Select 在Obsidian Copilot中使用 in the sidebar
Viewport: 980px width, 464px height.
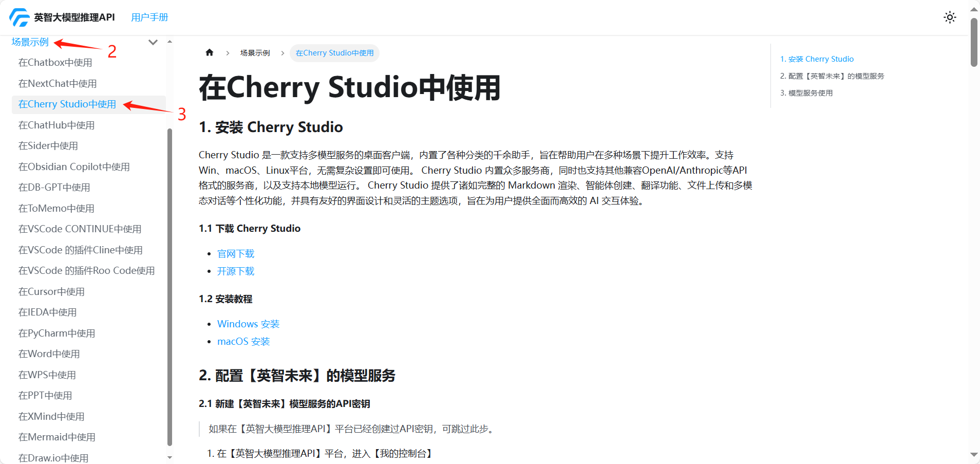pyautogui.click(x=74, y=166)
